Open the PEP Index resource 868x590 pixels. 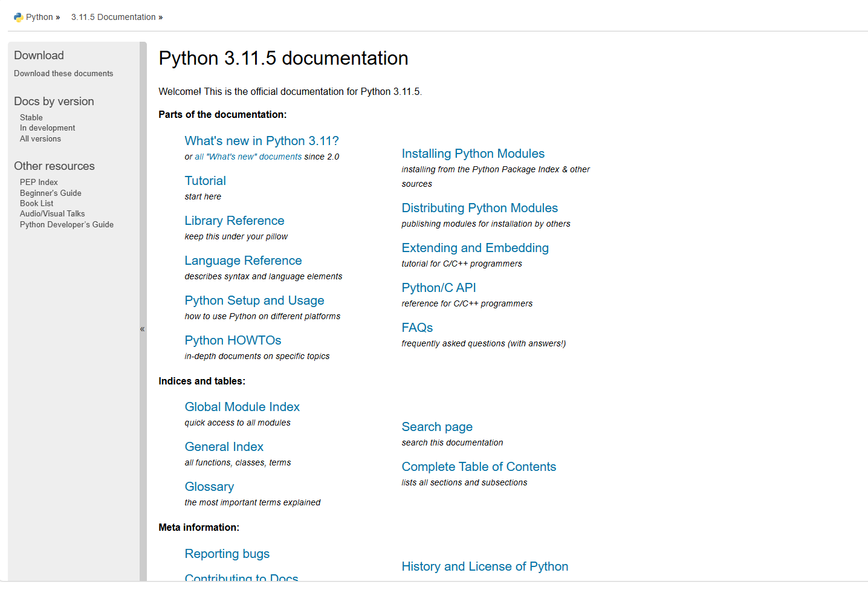tap(39, 182)
